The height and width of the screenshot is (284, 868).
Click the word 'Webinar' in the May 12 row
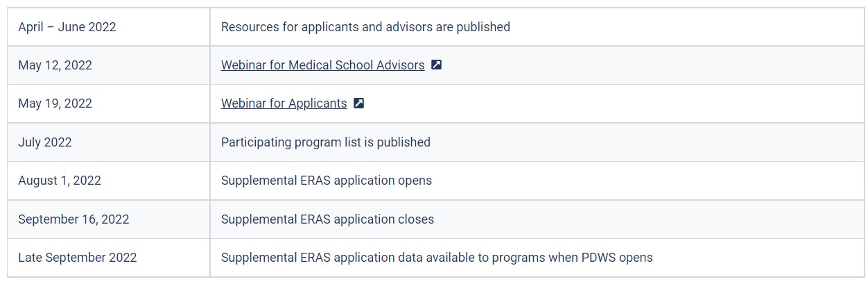pos(243,65)
